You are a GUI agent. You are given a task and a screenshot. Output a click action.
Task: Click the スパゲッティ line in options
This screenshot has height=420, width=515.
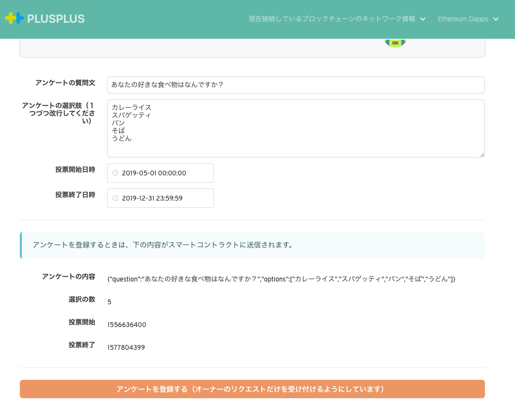pos(131,115)
